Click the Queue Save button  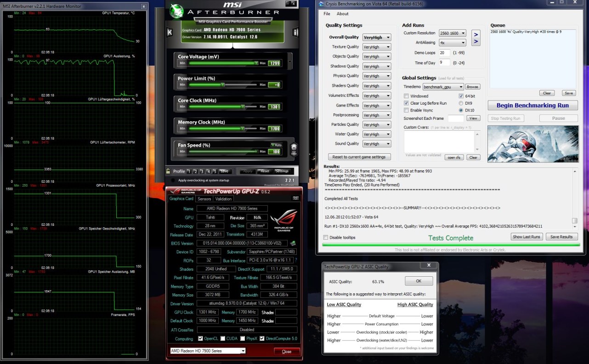(569, 93)
